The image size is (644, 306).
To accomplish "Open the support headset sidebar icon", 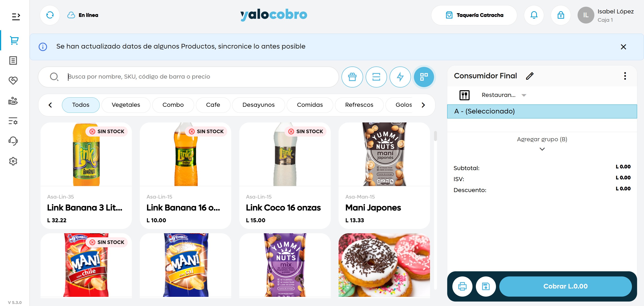I will [13, 141].
